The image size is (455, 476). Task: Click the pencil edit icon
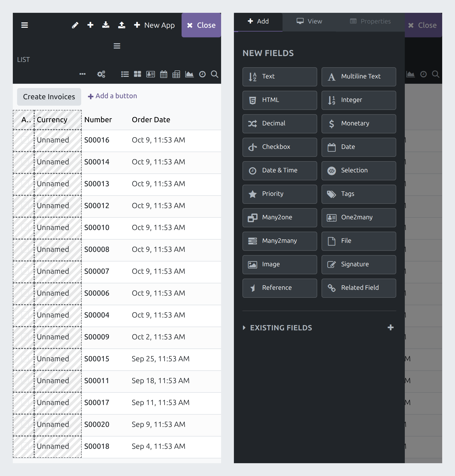point(75,25)
